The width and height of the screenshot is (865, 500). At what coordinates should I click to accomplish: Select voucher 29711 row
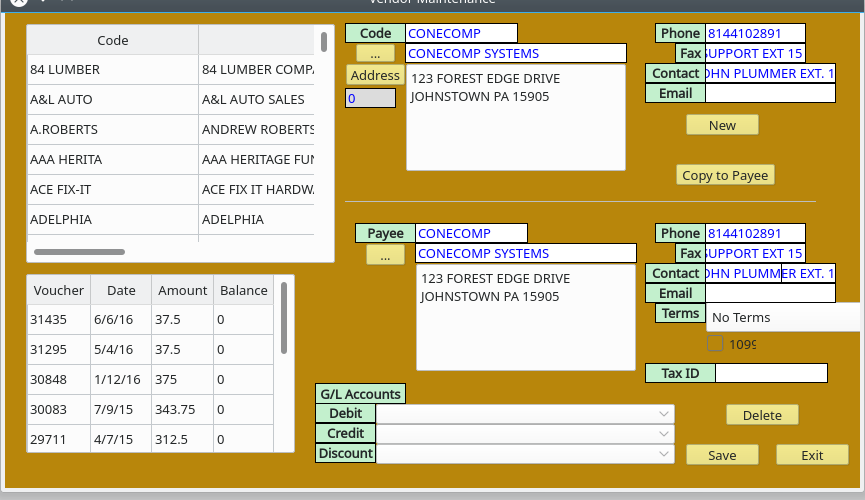150,439
